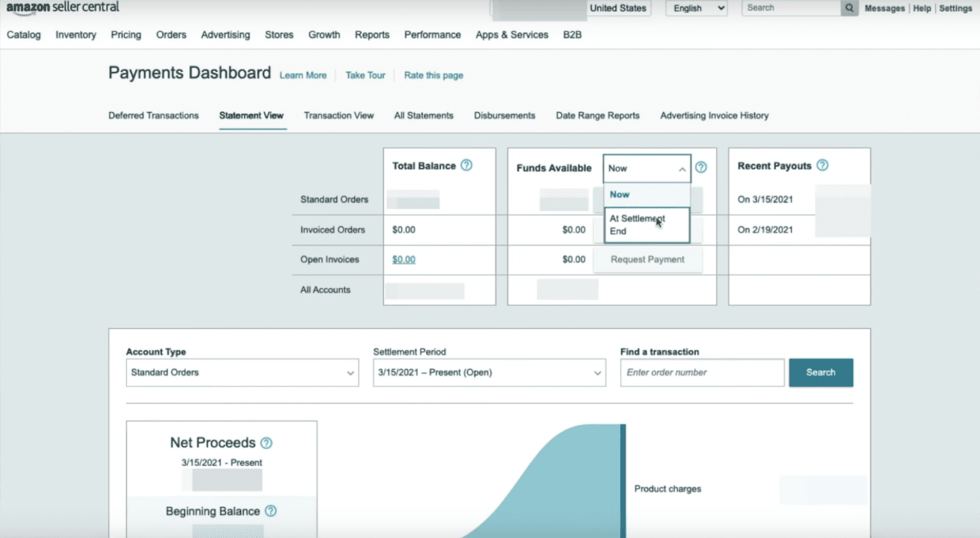The height and width of the screenshot is (538, 980).
Task: Expand the Settlement Period dropdown
Action: click(489, 373)
